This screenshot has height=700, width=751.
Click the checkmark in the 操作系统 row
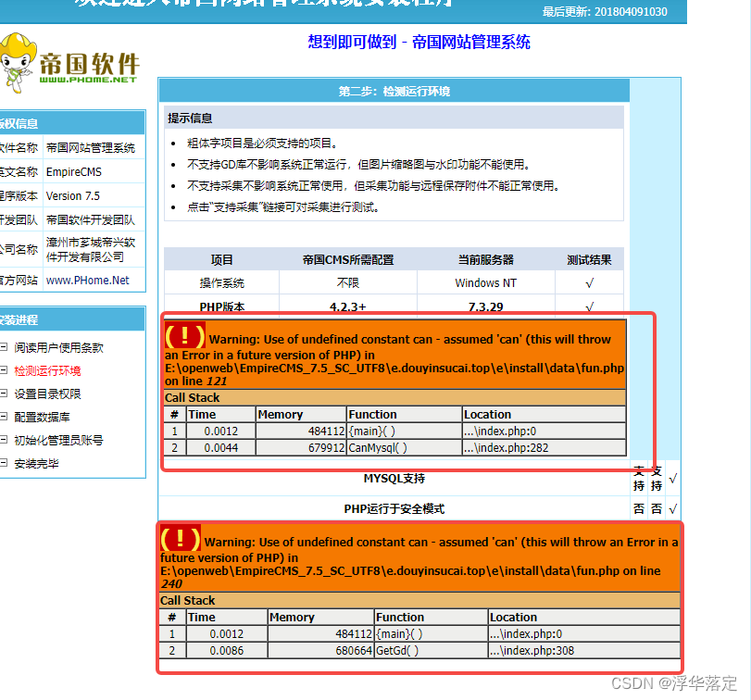pyautogui.click(x=590, y=283)
